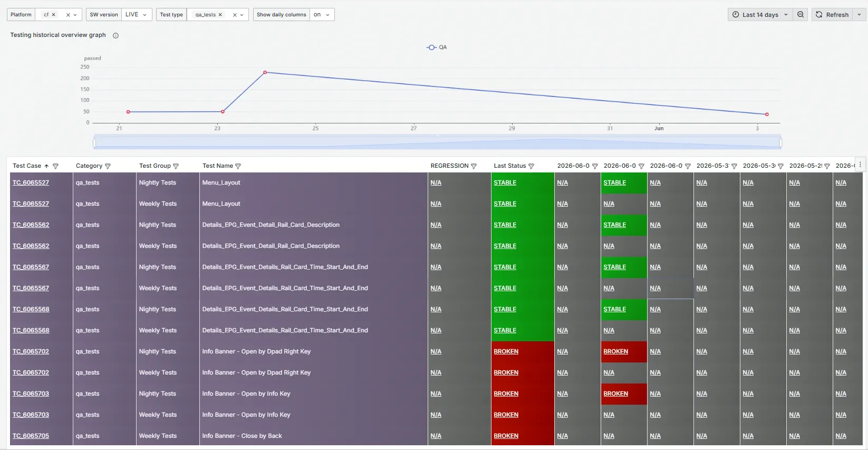Click REGRESSION N/A for TC_6065703 Weekly
The image size is (868, 450).
click(436, 415)
